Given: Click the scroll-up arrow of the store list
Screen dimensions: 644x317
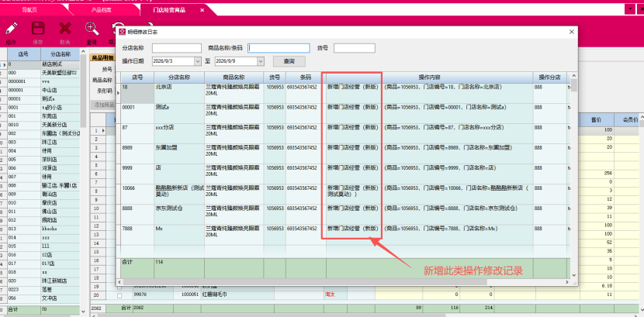Looking at the screenshot, I should 83,50.
